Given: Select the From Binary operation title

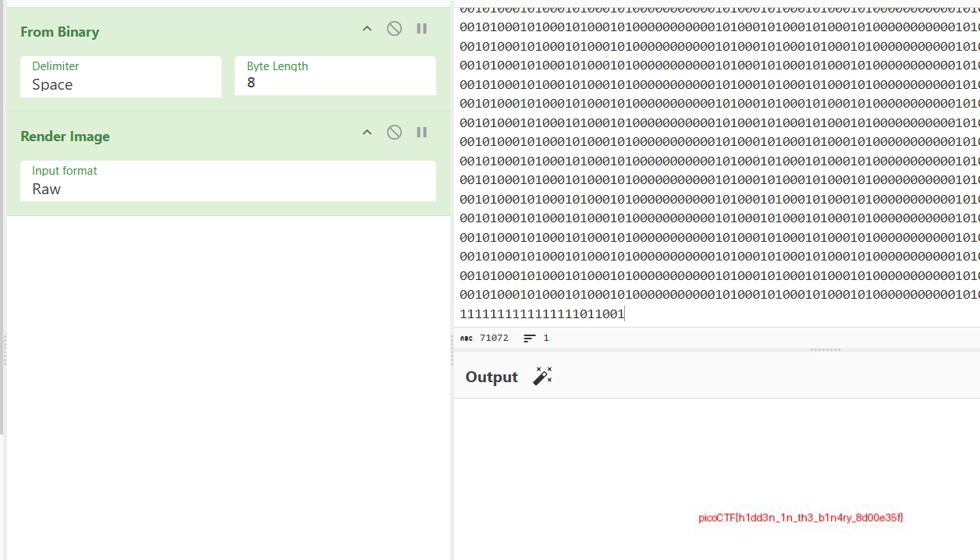Looking at the screenshot, I should pos(59,32).
